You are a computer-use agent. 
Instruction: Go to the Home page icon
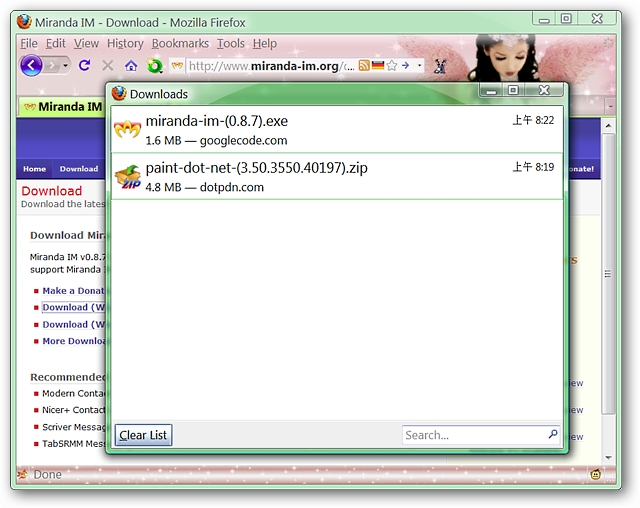coord(131,65)
